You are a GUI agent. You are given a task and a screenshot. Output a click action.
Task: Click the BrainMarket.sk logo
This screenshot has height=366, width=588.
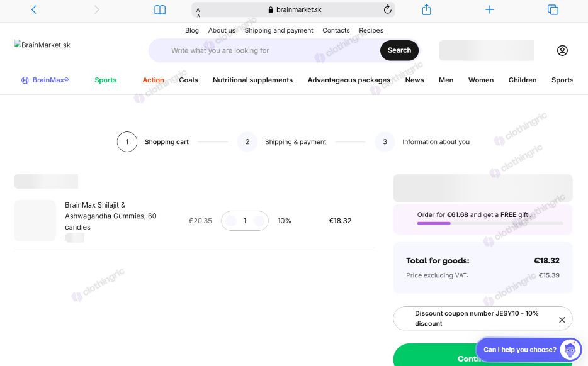click(42, 45)
